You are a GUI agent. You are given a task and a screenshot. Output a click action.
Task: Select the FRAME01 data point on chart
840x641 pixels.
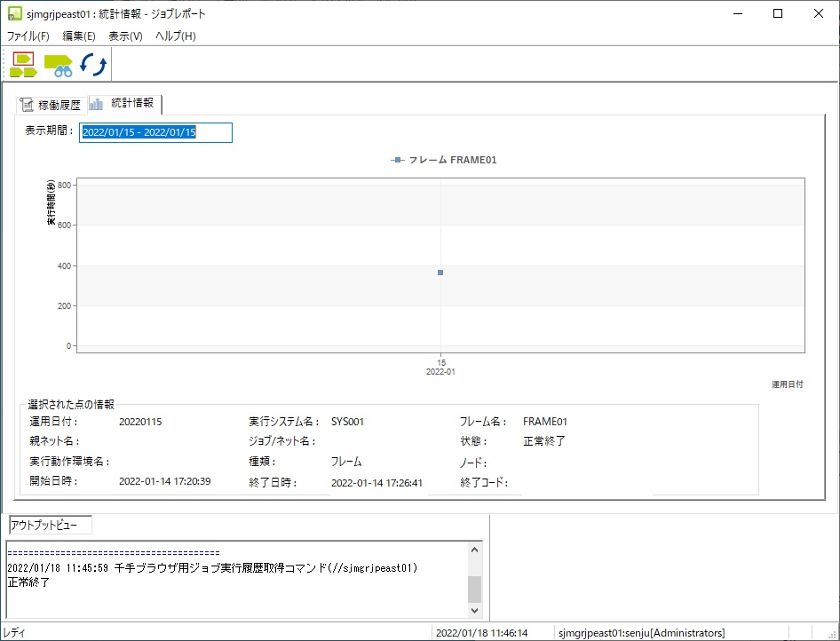click(440, 273)
